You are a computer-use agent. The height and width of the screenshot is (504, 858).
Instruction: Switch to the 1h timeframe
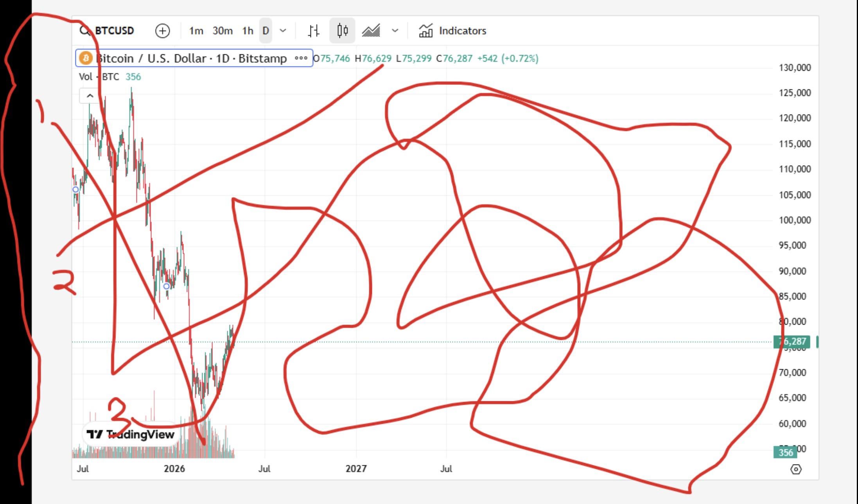[x=248, y=30]
